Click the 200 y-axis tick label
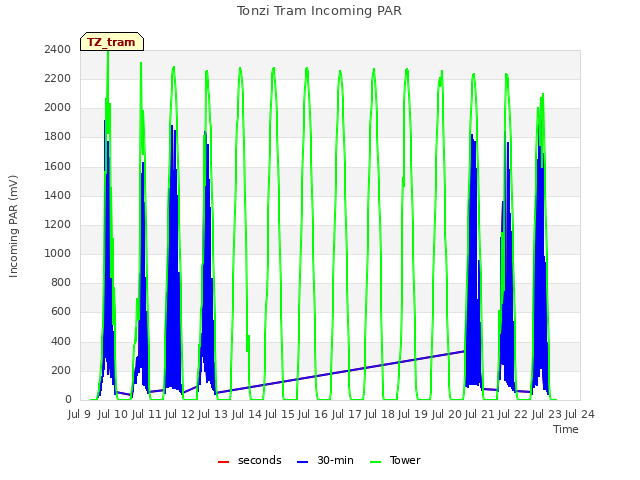Screen dimensions: 640x480 (x=61, y=370)
